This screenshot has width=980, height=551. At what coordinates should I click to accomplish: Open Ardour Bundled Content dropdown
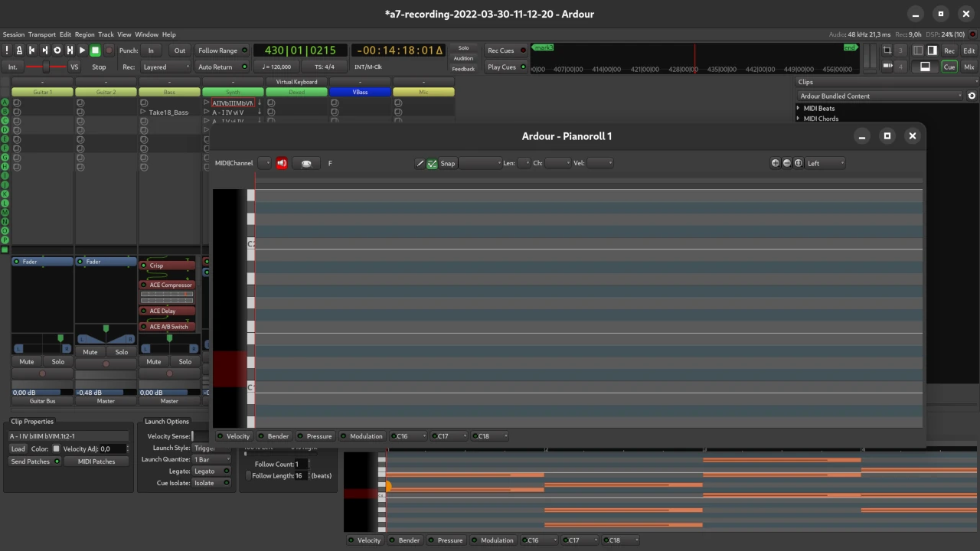880,96
